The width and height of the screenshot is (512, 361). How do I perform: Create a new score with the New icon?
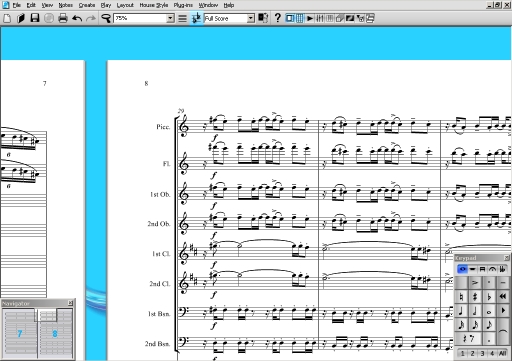[x=7, y=18]
